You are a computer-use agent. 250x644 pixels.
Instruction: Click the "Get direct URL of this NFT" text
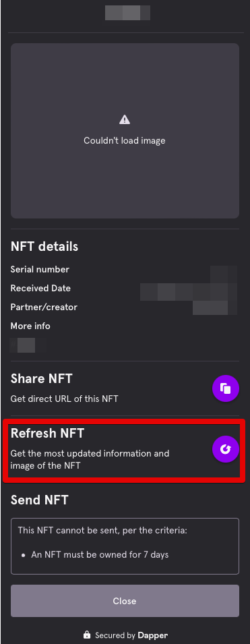65,399
